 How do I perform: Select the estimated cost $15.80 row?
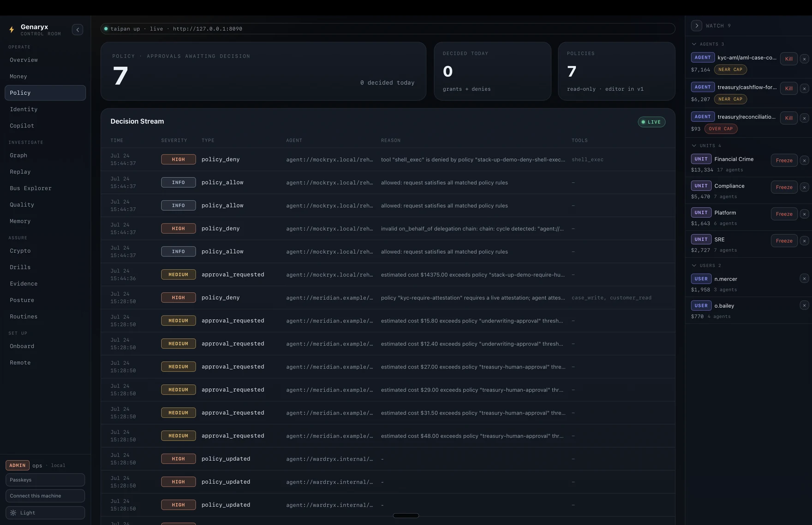click(388, 321)
